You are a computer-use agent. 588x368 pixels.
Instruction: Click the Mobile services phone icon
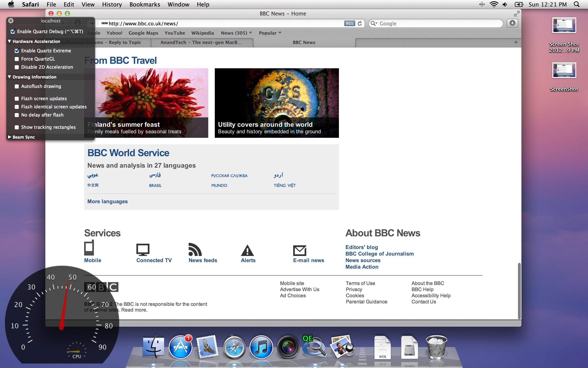[x=89, y=248]
